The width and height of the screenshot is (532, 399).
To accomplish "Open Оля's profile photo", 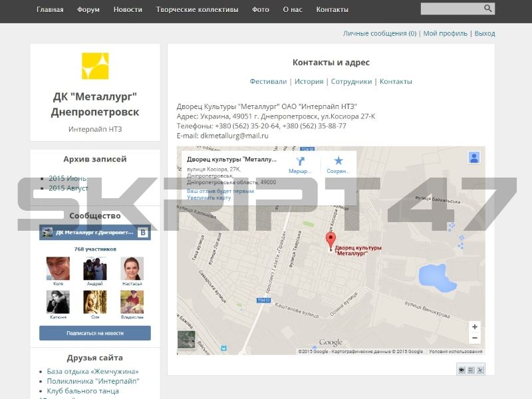I will tap(95, 302).
